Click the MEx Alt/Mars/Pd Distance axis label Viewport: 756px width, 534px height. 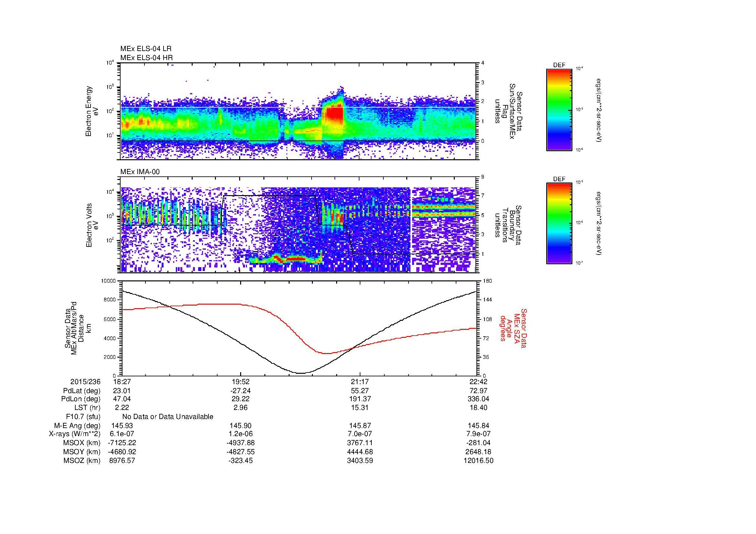pos(78,328)
